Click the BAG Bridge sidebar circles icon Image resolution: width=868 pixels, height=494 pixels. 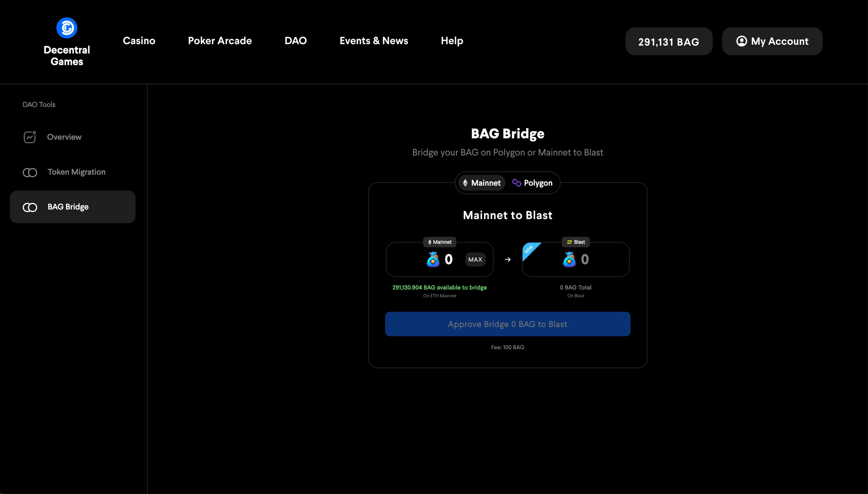click(30, 207)
